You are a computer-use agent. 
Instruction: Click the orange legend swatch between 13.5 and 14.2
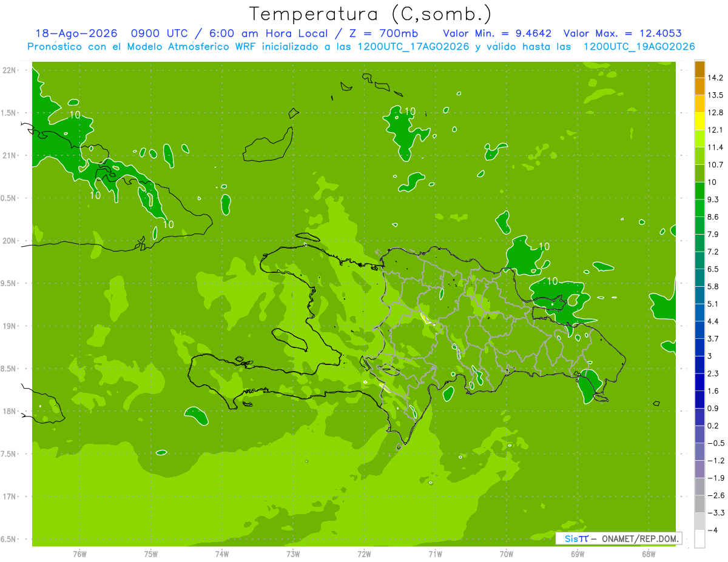(x=699, y=87)
